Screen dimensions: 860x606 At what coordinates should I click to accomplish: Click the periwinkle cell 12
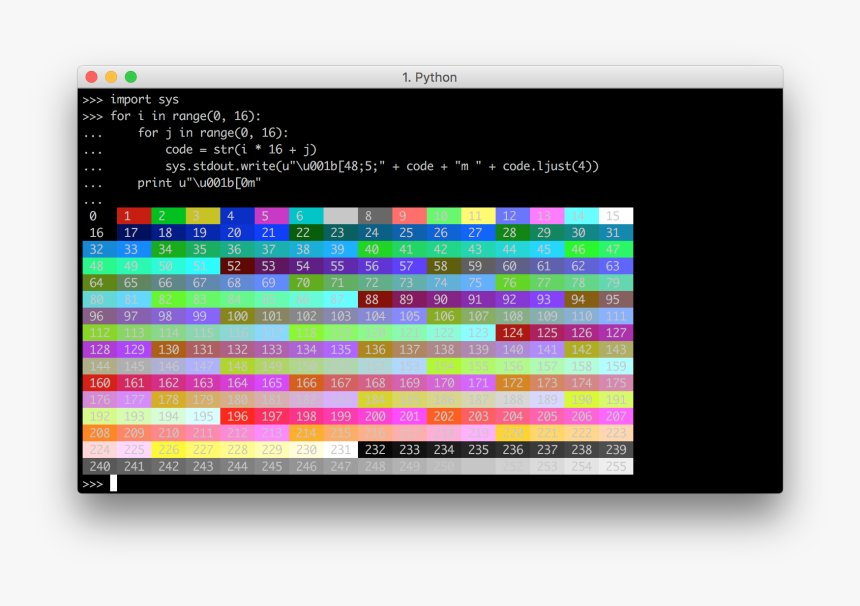[513, 216]
